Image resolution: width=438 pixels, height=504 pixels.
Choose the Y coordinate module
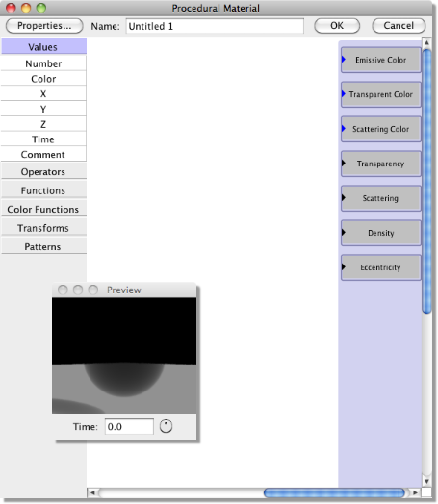click(43, 109)
